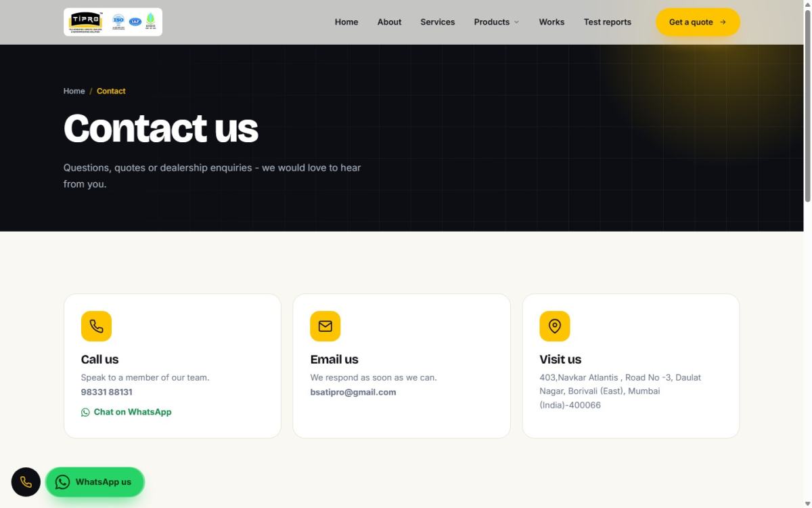Click "Speak to a member of our team."

coord(145,377)
